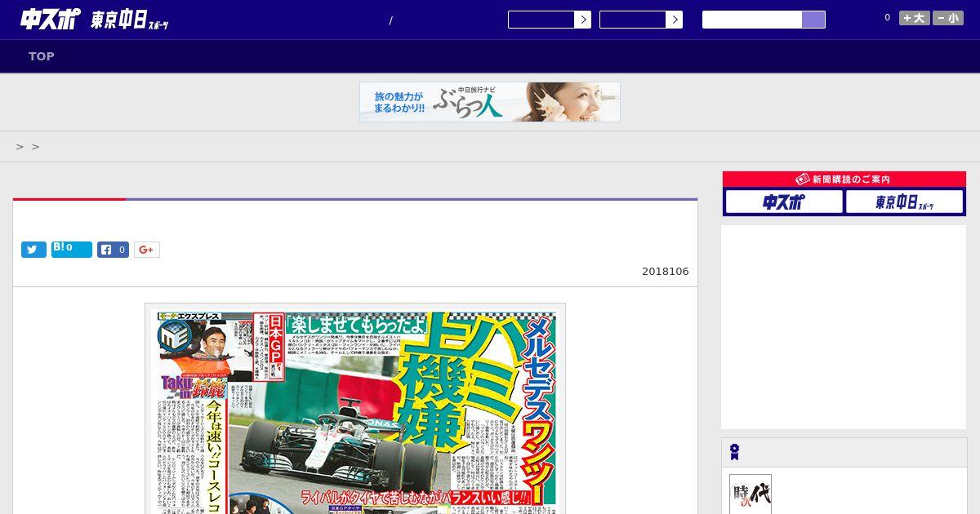Share article on Twitter

(33, 250)
